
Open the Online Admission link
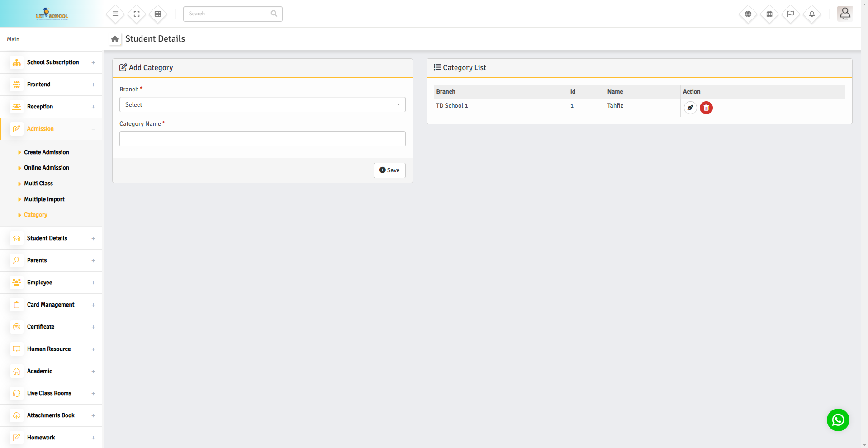[47, 168]
